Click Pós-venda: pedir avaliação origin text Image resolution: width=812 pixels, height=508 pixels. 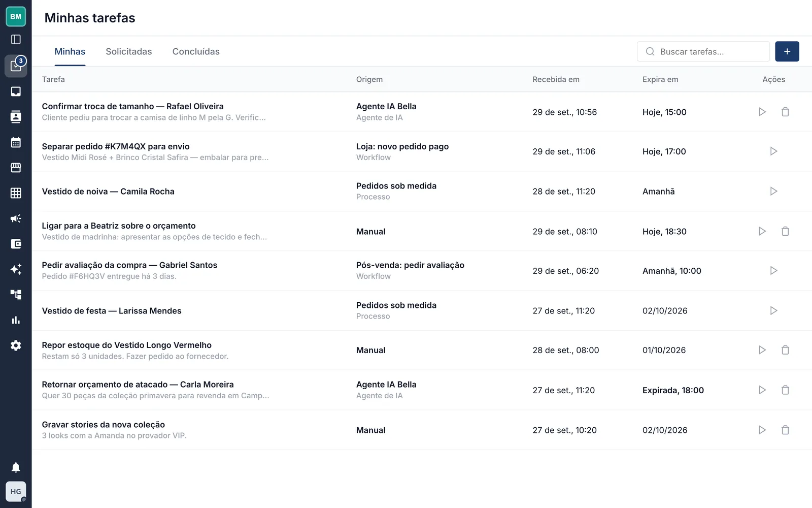coord(410,265)
